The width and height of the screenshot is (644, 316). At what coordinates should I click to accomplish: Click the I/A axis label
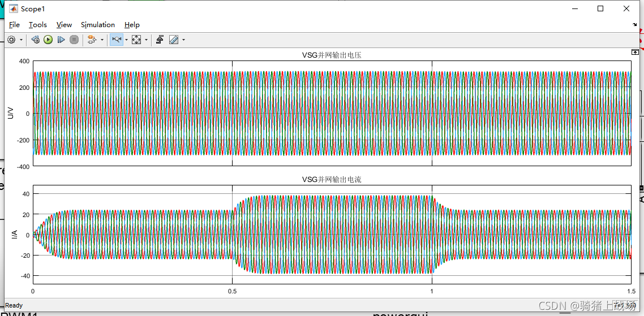(x=14, y=235)
